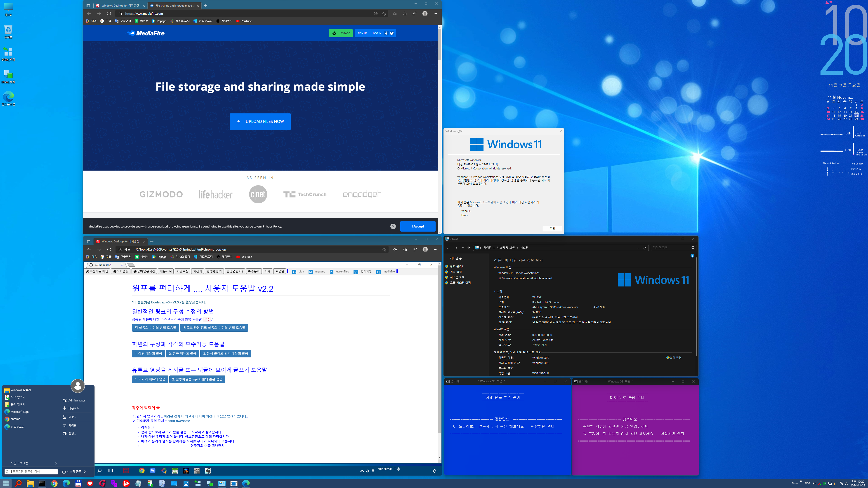Click the 온라인 지원 website link in the System window
This screenshot has width=868, height=488.
pyautogui.click(x=539, y=345)
